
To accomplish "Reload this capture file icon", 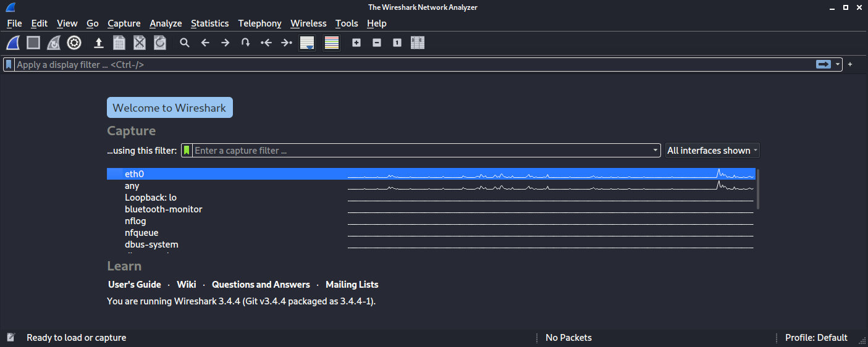I will [x=160, y=43].
